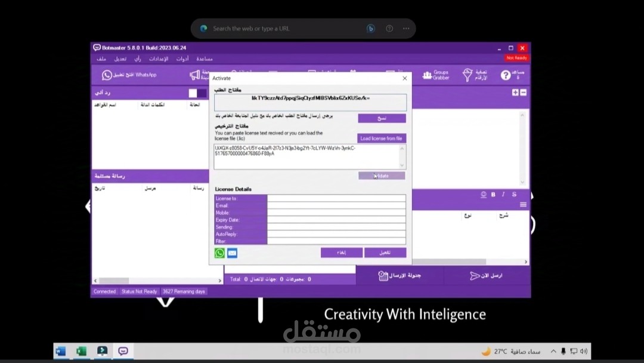Click the volume icon in system tray
The width and height of the screenshot is (644, 363).
(584, 351)
